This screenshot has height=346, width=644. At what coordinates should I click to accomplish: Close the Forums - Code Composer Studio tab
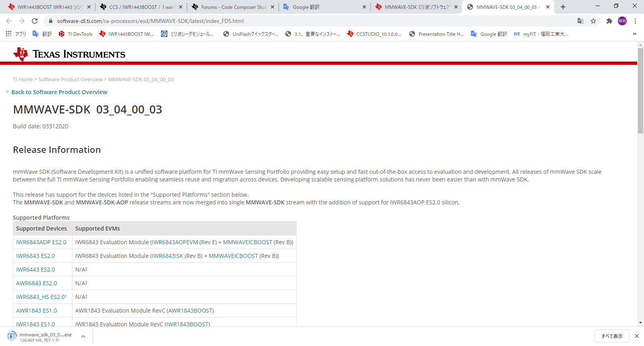pos(272,7)
